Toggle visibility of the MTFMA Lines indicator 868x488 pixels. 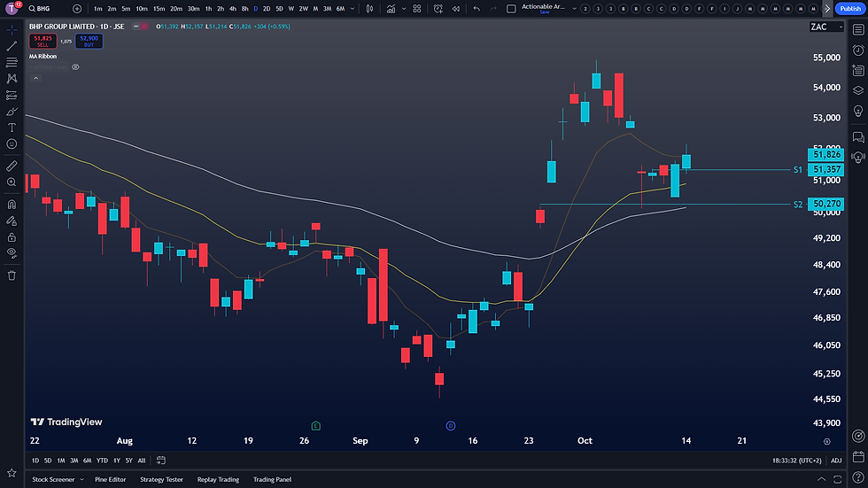tap(76, 67)
